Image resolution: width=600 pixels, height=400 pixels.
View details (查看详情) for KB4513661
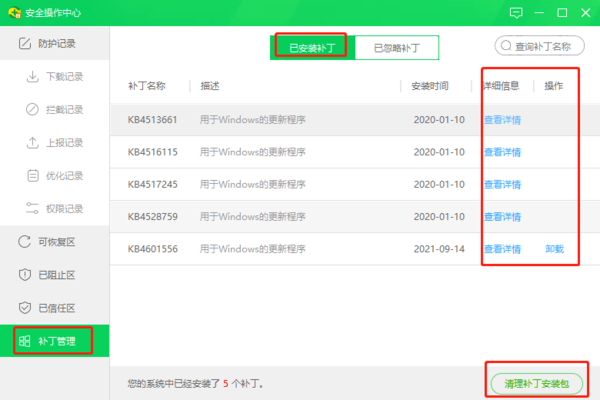(502, 120)
